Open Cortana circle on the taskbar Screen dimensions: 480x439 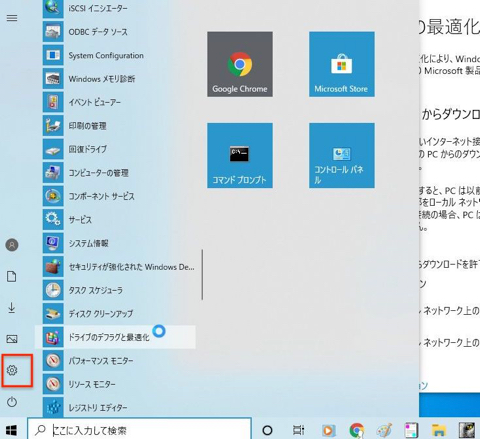coord(267,430)
